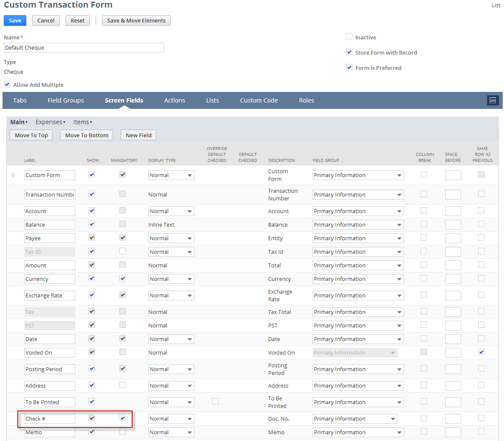Open Field Group dropdown for Balance
The height and width of the screenshot is (441, 504).
(358, 225)
